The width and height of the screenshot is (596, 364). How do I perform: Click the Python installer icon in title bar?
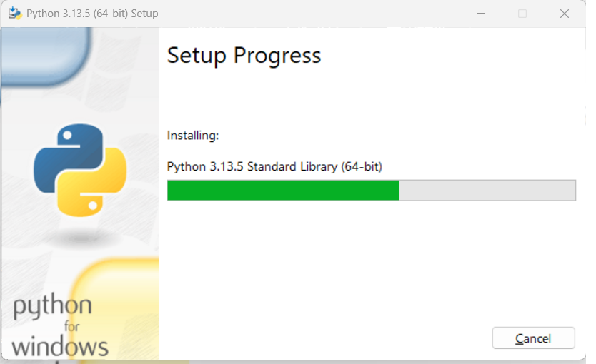(15, 14)
